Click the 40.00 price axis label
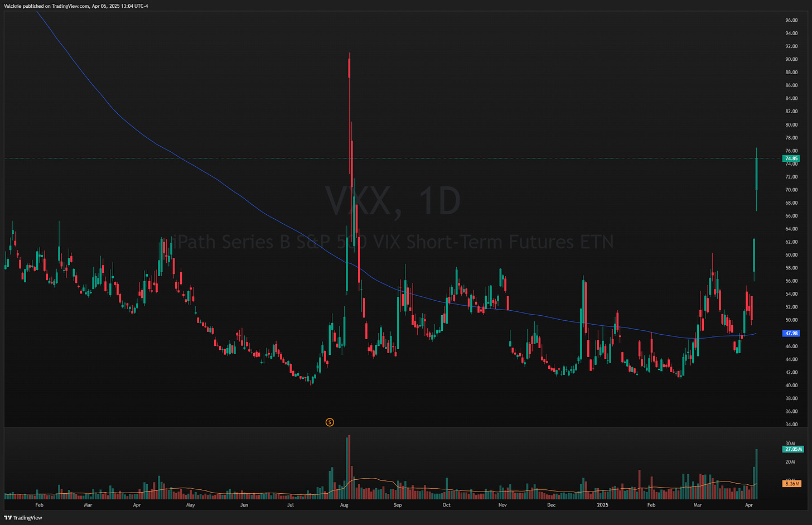This screenshot has width=812, height=525. [x=791, y=386]
